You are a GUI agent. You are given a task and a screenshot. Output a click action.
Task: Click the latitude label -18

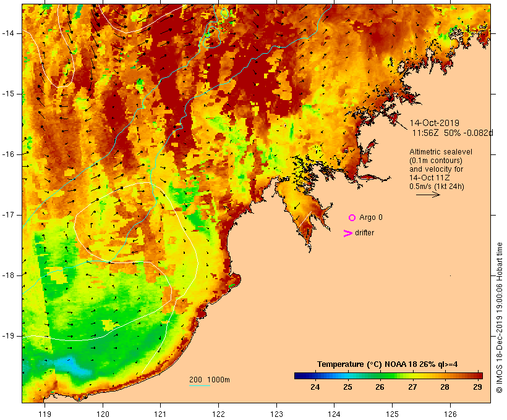[x=8, y=275]
